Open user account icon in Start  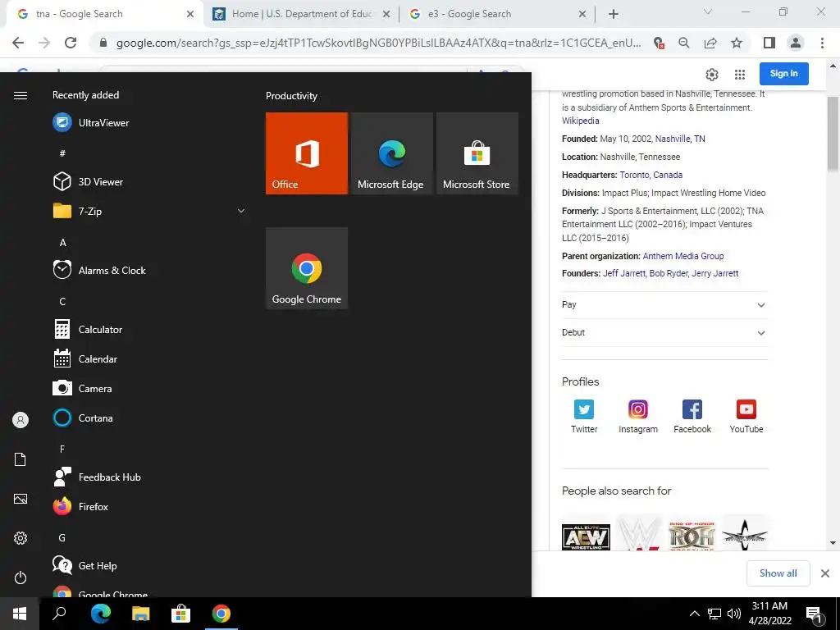tap(21, 420)
